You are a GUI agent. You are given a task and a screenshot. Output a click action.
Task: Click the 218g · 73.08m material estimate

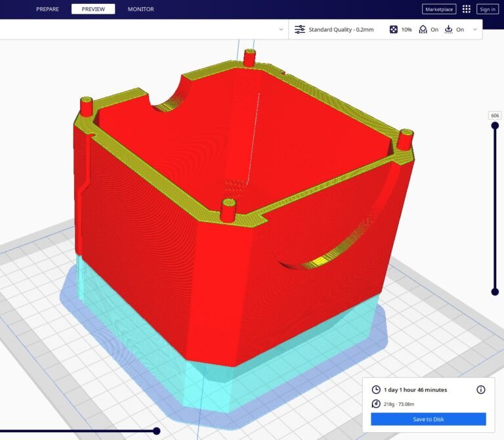(399, 404)
